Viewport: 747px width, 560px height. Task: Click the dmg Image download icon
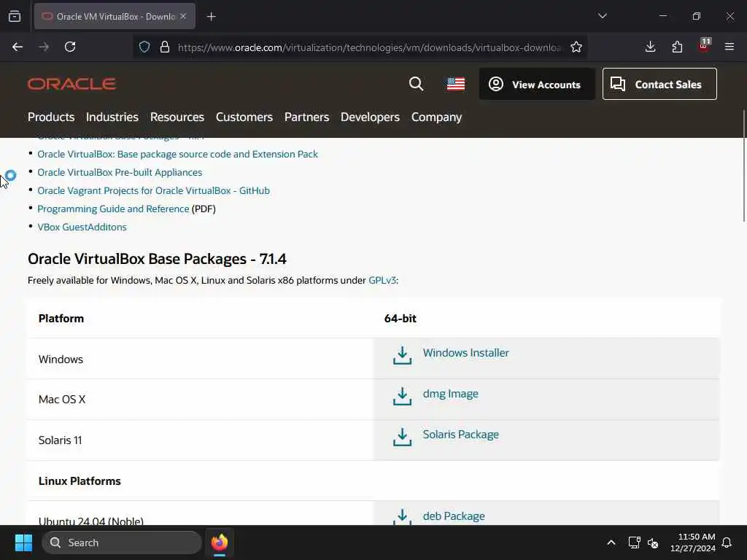pyautogui.click(x=403, y=396)
